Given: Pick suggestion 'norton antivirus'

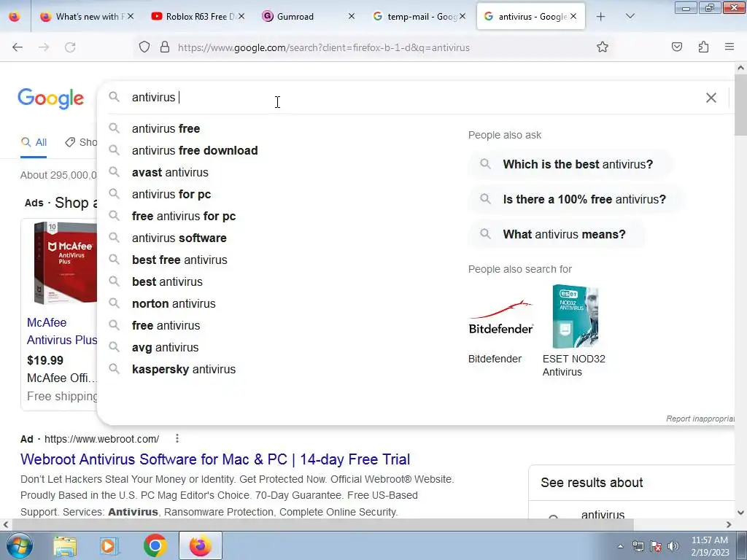Looking at the screenshot, I should [x=174, y=304].
